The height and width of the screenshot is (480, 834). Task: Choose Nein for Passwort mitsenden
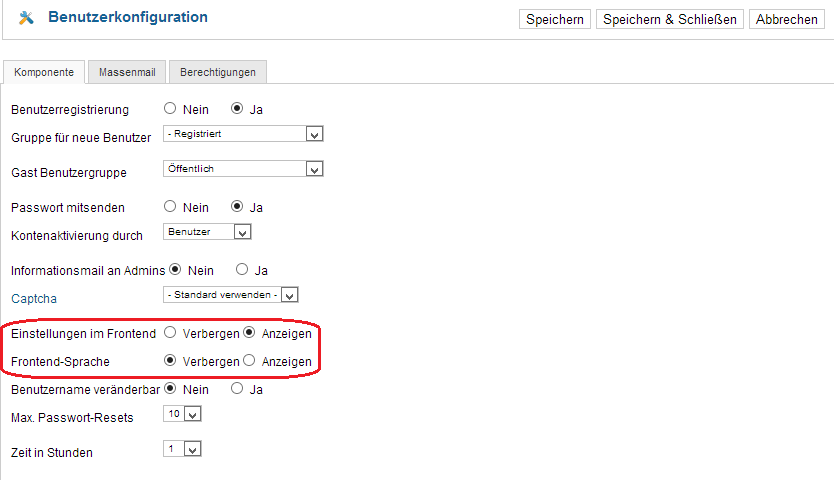click(x=170, y=206)
